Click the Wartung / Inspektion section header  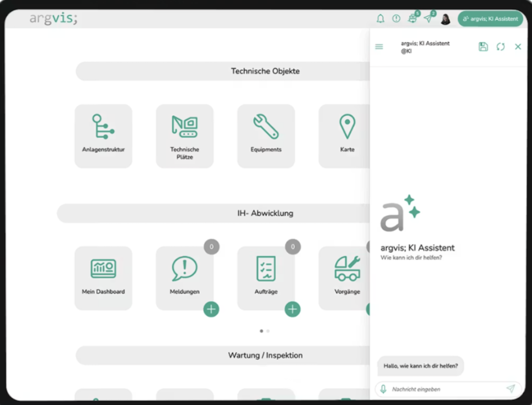pyautogui.click(x=223, y=355)
